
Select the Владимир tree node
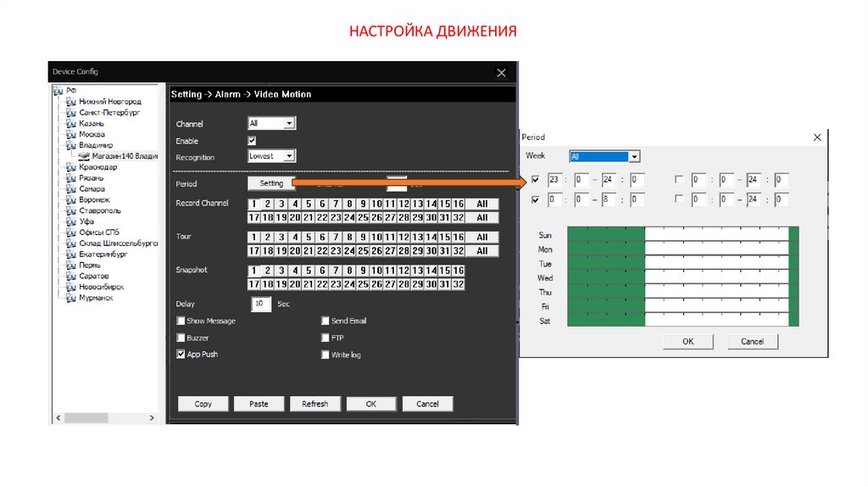pos(96,145)
